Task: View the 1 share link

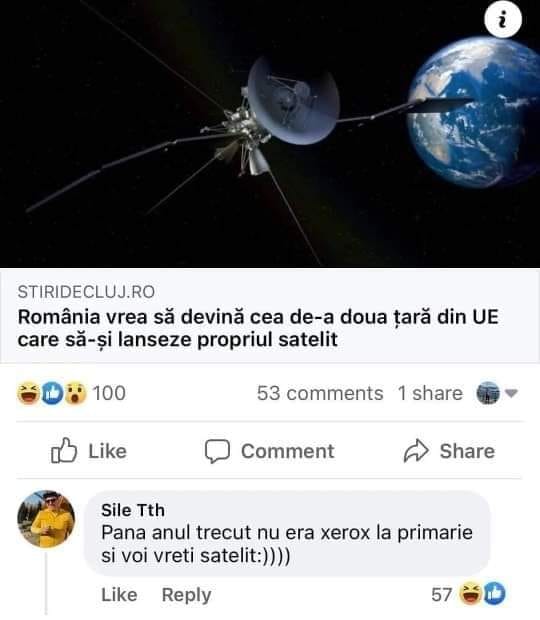Action: (430, 393)
